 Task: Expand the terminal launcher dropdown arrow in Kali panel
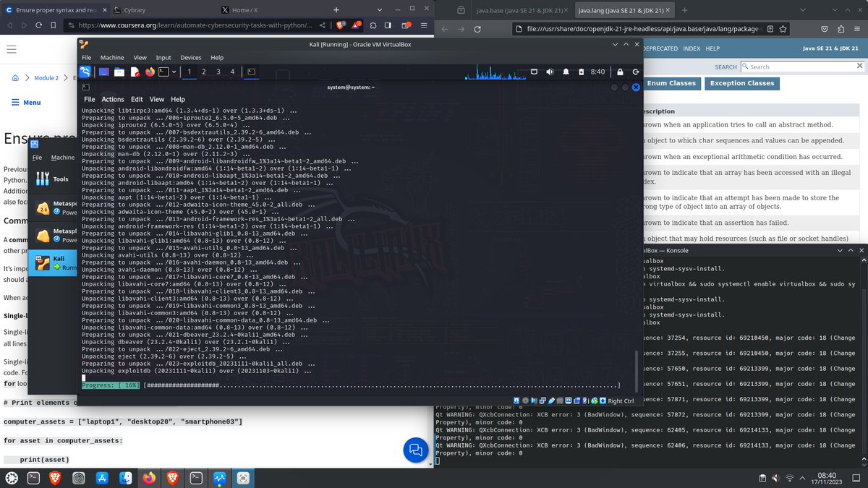[x=174, y=72]
